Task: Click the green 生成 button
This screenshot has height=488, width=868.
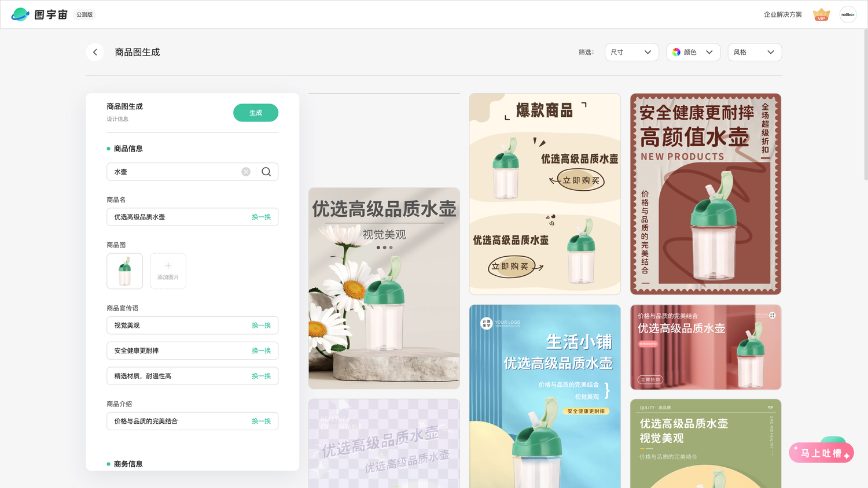Action: pos(256,113)
